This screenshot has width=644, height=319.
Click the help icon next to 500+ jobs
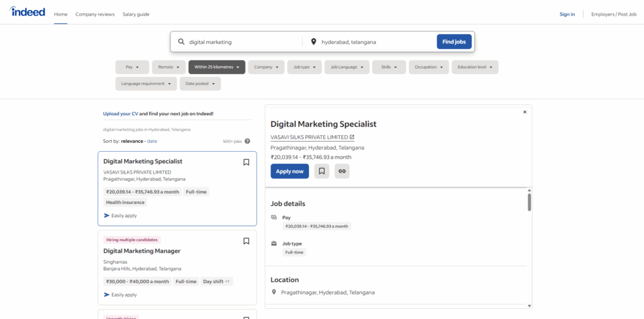[247, 141]
